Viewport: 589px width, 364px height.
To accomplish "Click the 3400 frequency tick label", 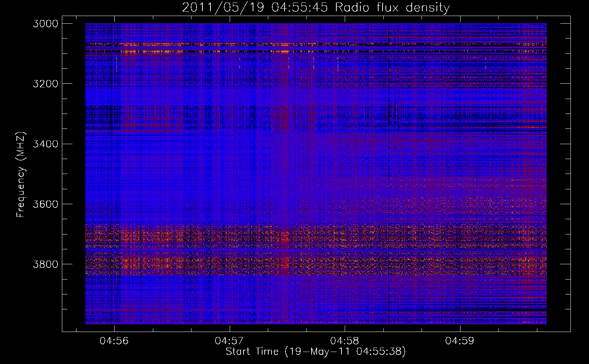I will (x=46, y=144).
